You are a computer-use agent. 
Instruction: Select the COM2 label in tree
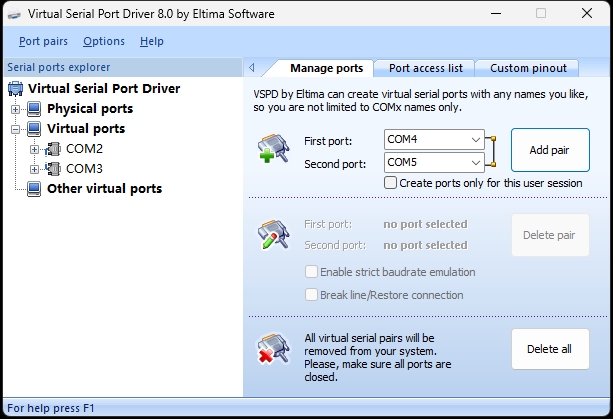84,149
